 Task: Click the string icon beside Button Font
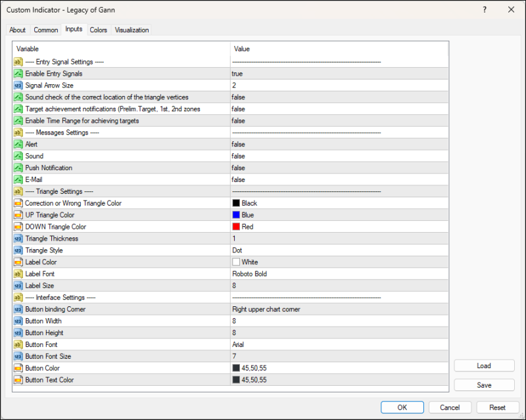point(18,344)
